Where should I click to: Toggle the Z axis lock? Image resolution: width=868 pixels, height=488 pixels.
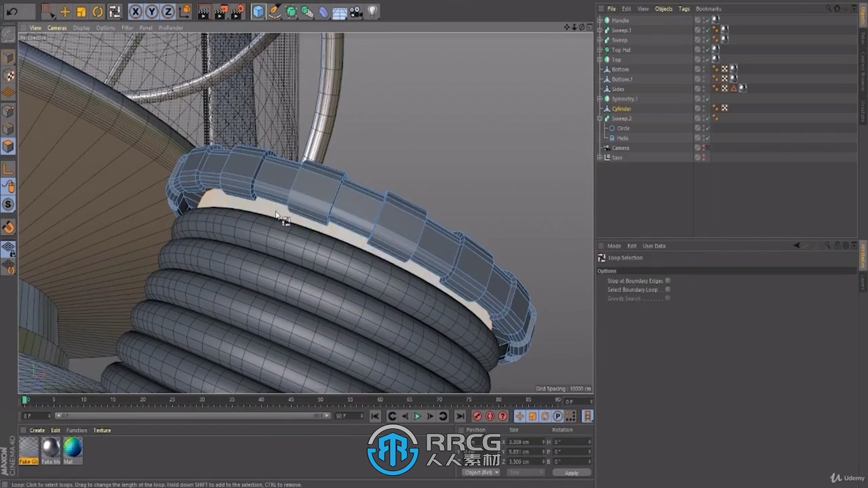click(167, 12)
